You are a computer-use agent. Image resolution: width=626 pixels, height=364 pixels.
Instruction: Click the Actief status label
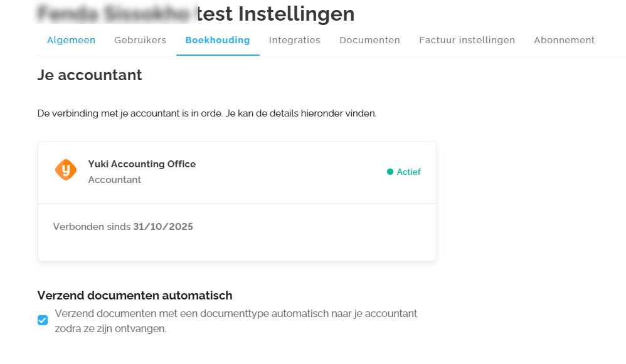[409, 172]
